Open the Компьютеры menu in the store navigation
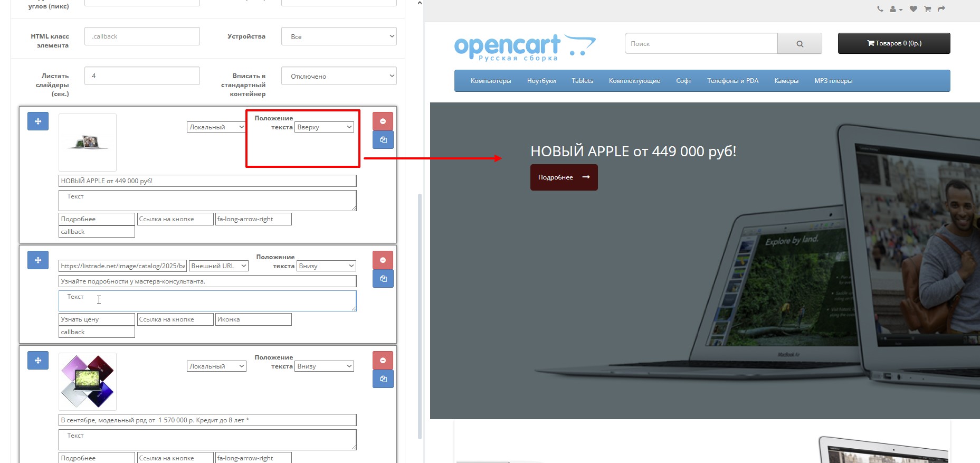The image size is (980, 463). pyautogui.click(x=491, y=81)
